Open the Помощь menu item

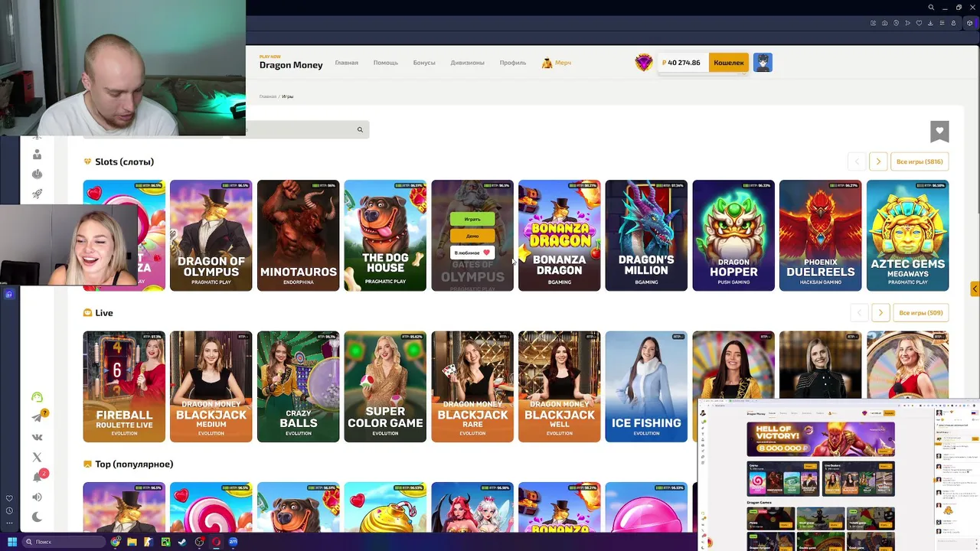(x=386, y=63)
